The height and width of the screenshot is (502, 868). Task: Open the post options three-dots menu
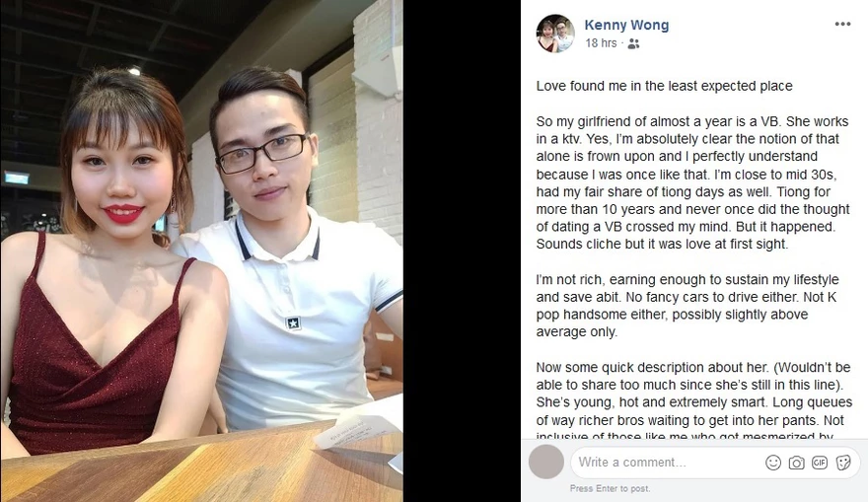(x=842, y=24)
